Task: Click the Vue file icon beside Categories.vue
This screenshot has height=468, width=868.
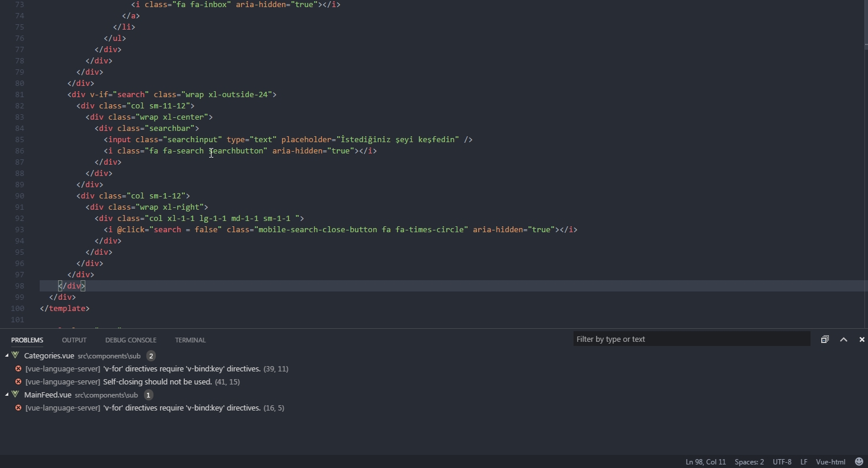Action: coord(16,355)
